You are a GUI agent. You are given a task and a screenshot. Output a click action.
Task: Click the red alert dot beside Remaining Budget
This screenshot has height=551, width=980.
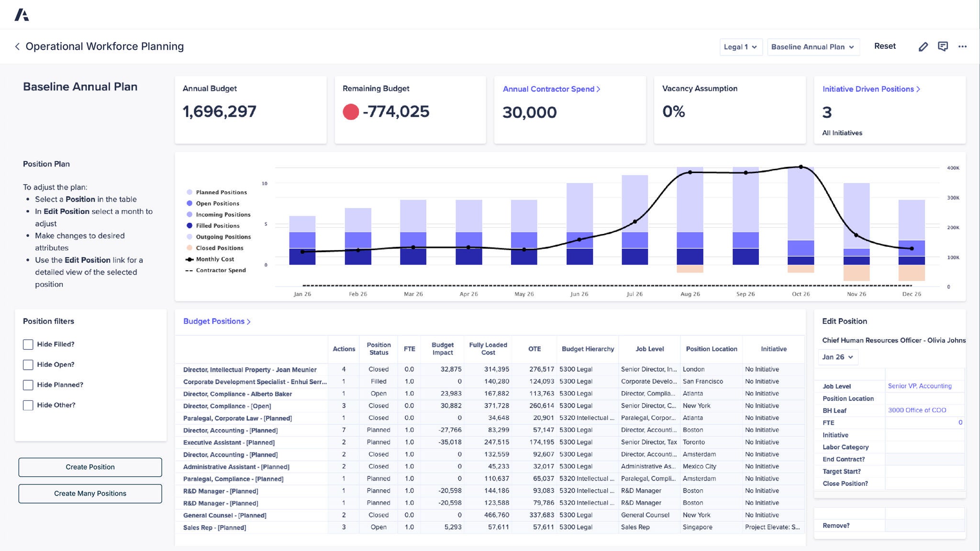tap(351, 111)
